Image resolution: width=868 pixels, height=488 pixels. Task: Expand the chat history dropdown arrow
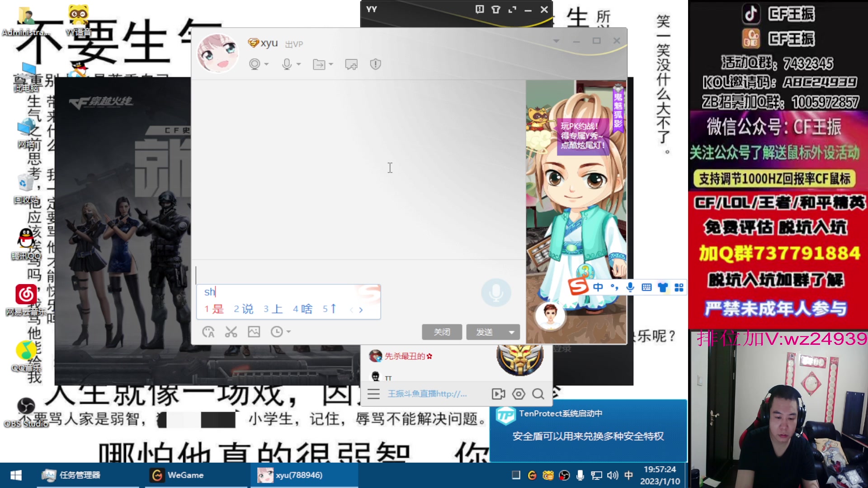pos(288,332)
